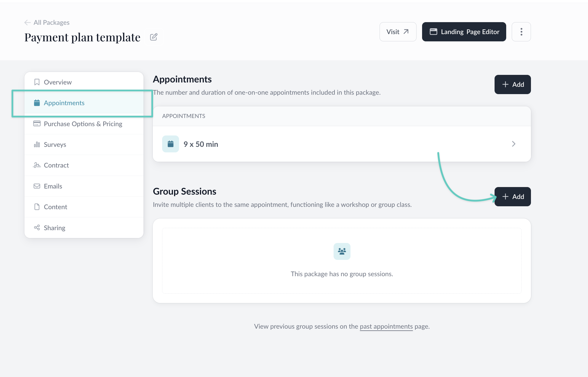Screen dimensions: 588x377
Task: Open the three-dot more options menu
Action: pos(521,32)
